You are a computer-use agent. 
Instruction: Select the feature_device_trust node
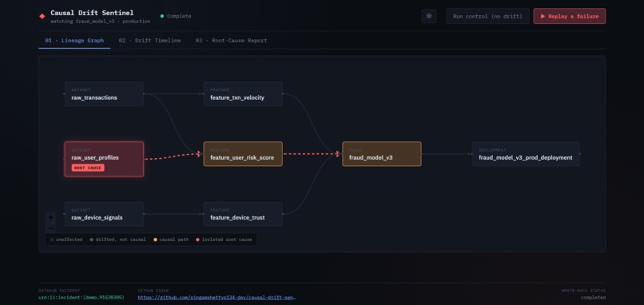point(243,214)
